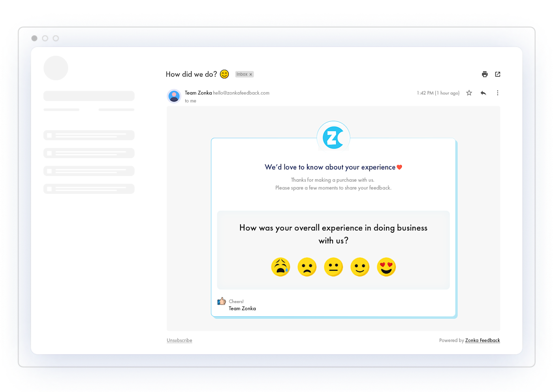Click the Team Zonka sender avatar
The height and width of the screenshot is (392, 553).
pyautogui.click(x=174, y=96)
